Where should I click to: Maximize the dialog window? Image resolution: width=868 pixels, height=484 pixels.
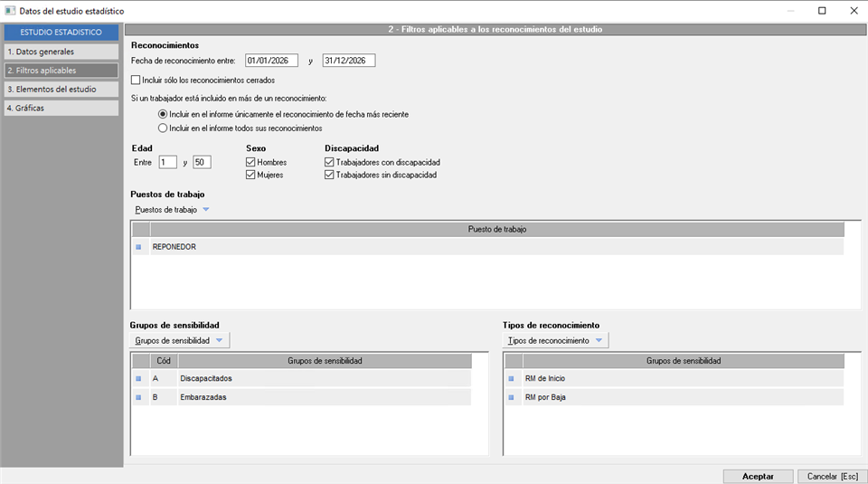[822, 11]
